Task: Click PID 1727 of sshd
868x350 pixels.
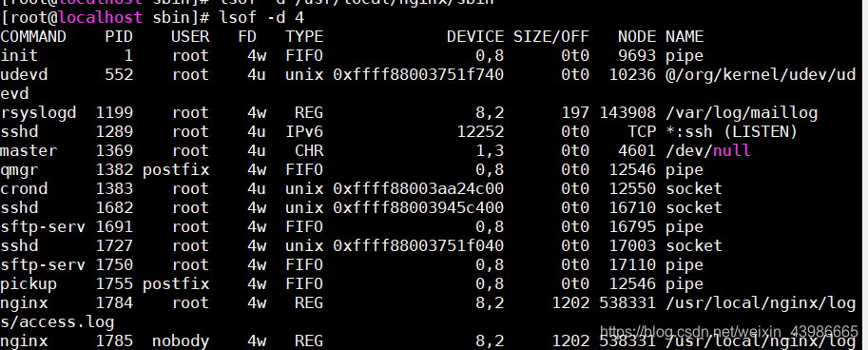Action: [115, 246]
